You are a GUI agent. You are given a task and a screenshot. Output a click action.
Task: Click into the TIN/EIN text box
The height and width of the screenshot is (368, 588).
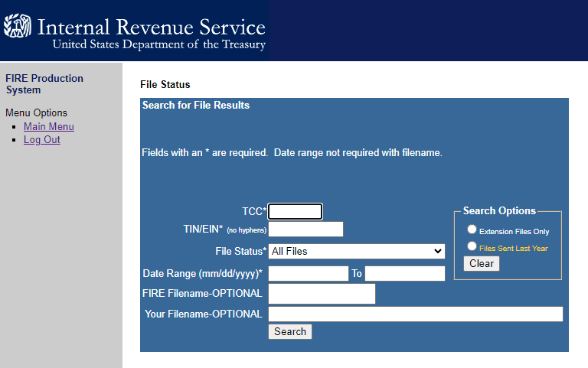(x=305, y=230)
